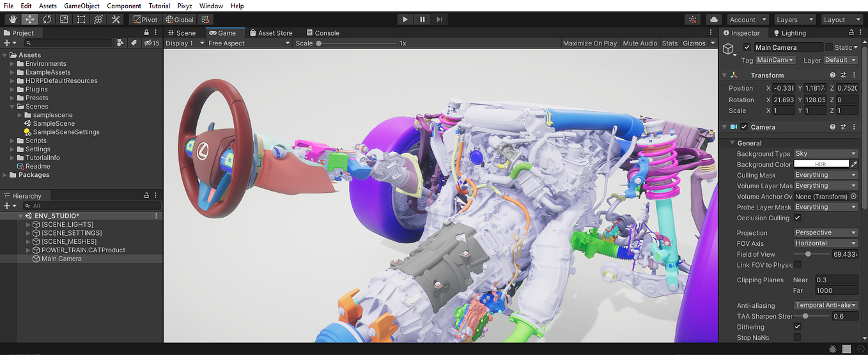Select the Hand tool in toolbar

point(13,19)
